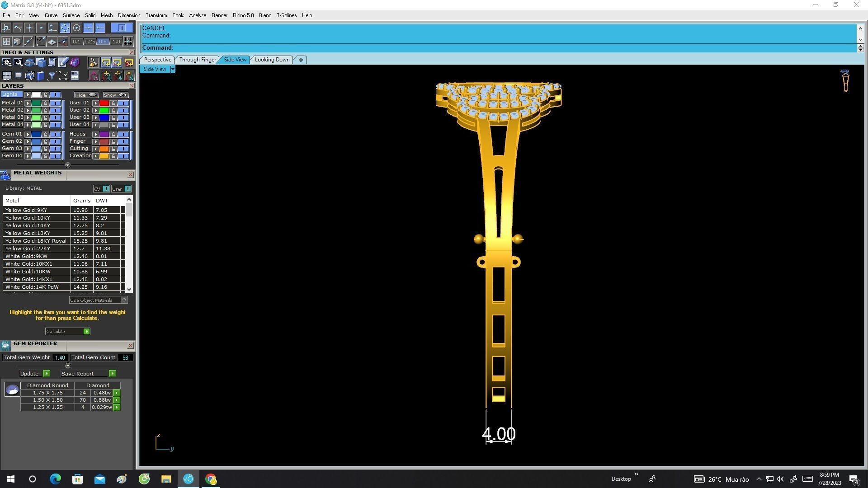Open the Surface menu
Screen dimensions: 868x488
pos(71,15)
